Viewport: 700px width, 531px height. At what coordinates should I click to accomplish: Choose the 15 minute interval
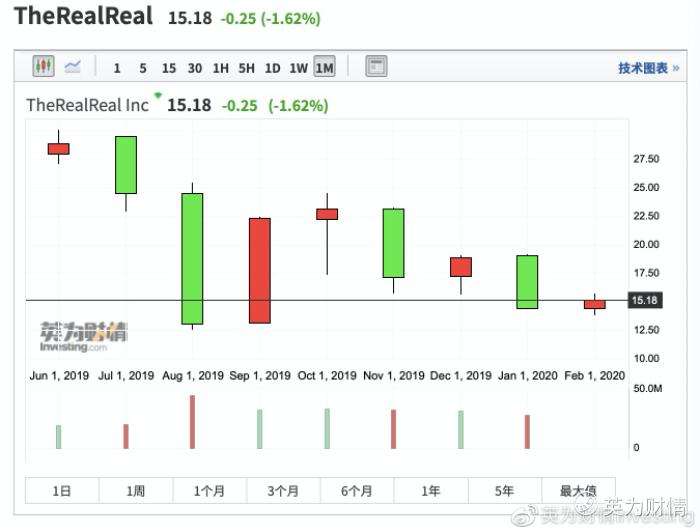tap(169, 68)
